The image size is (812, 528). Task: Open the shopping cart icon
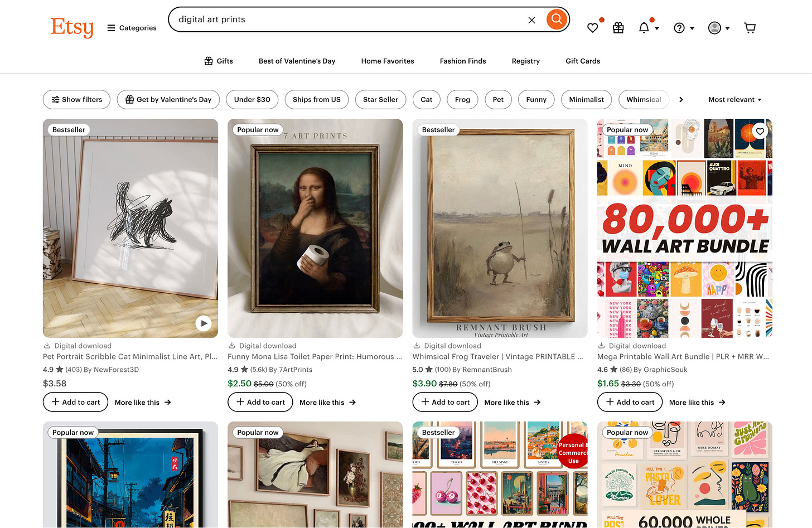point(750,28)
